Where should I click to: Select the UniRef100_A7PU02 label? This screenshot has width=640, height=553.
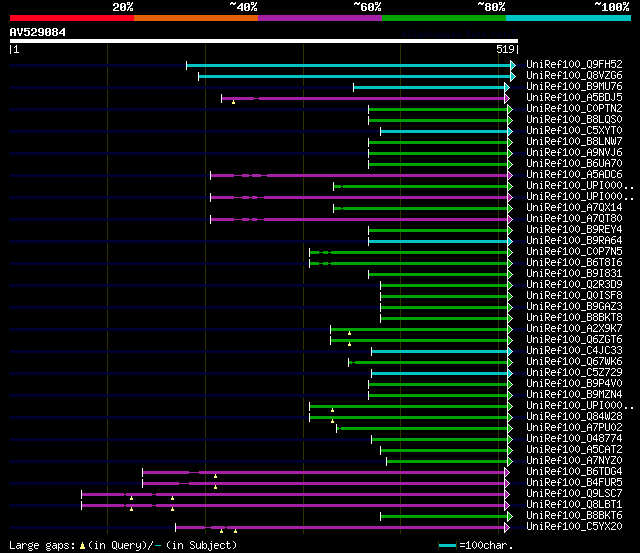[x=574, y=428]
